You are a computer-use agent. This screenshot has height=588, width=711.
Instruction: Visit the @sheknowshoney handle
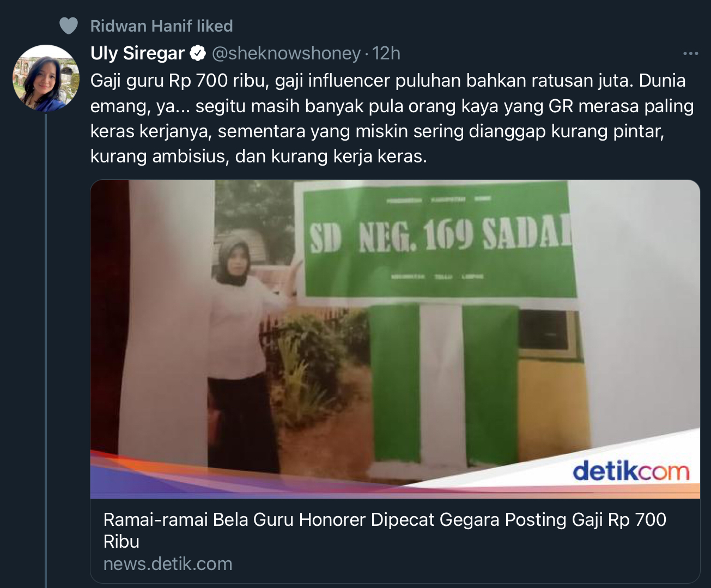tap(286, 53)
